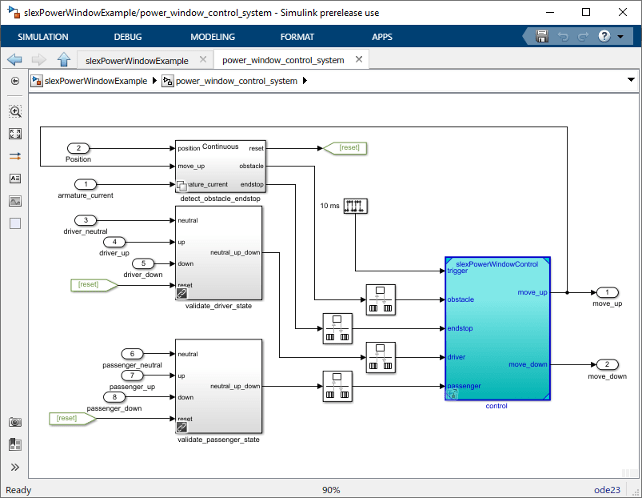Select the move_down outport block
Viewport: 642px width, 498px height.
coord(607,364)
